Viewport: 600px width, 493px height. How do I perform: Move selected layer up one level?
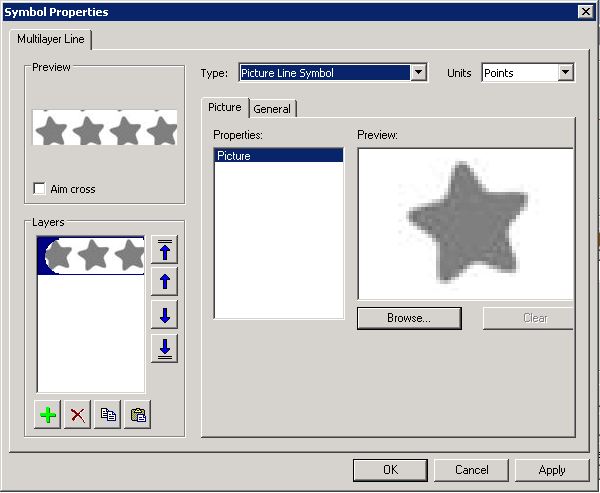tap(165, 282)
